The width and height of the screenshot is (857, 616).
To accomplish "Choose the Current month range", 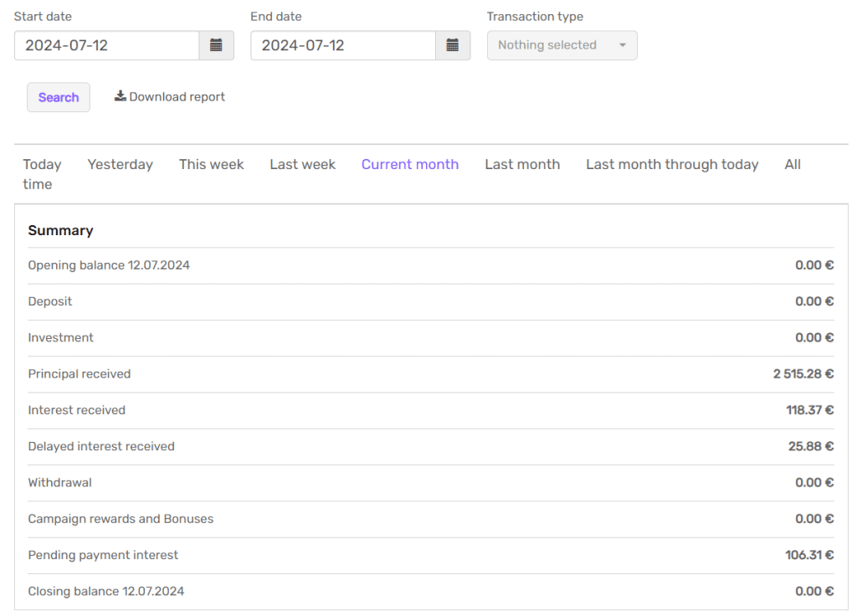I will (x=410, y=165).
